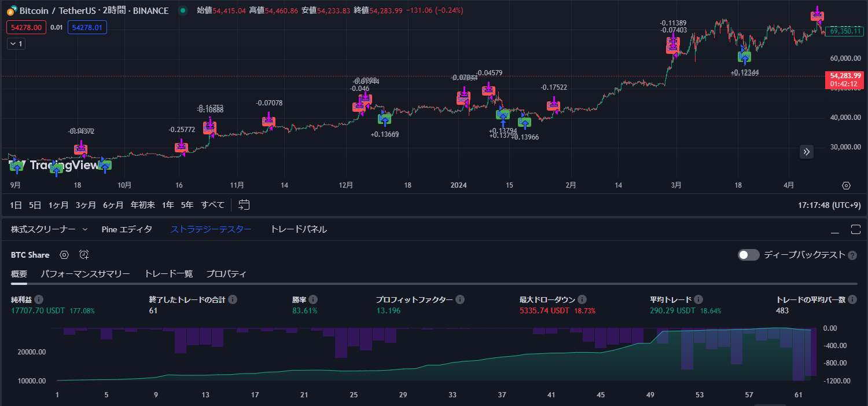868x406 pixels.
Task: Collapse the indicator legend chevron labeled 1
Action: click(16, 43)
